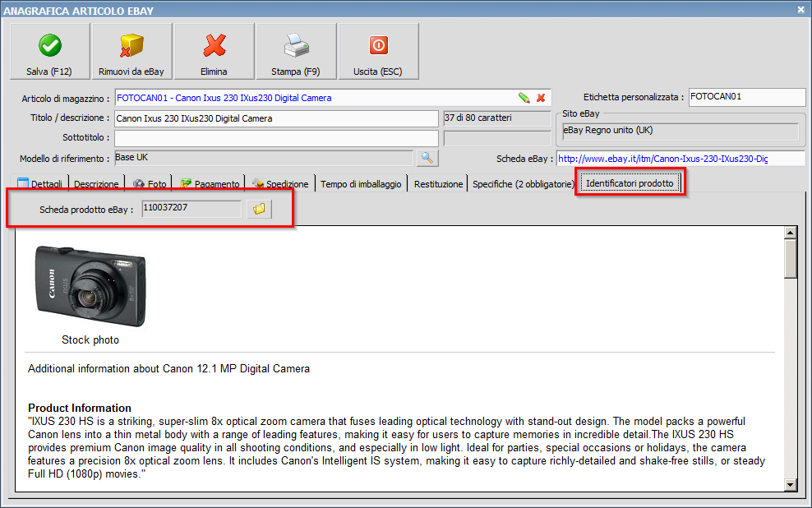Switch to the Descrizione tab

[96, 184]
